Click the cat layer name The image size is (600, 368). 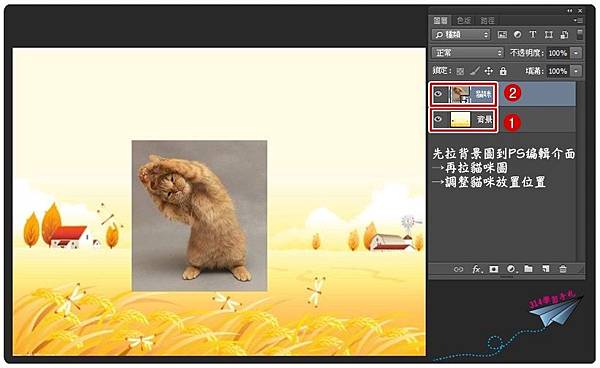pyautogui.click(x=484, y=94)
